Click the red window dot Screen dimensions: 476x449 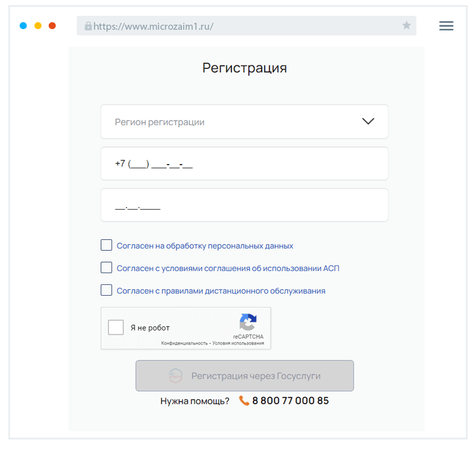[x=53, y=26]
